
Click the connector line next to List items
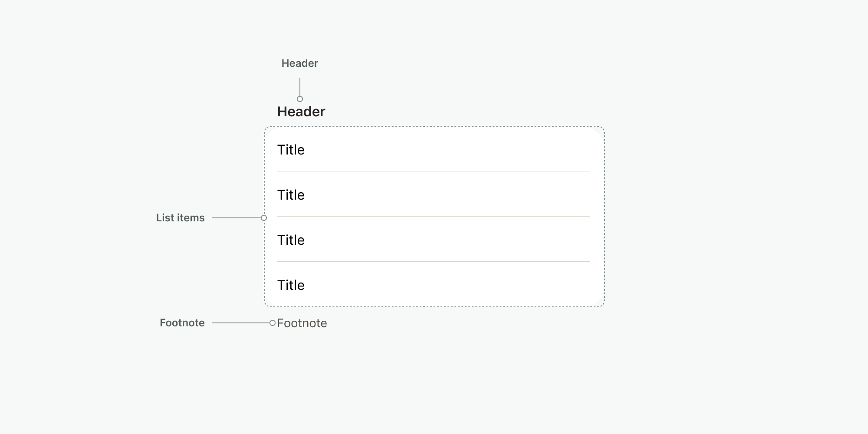pos(237,218)
